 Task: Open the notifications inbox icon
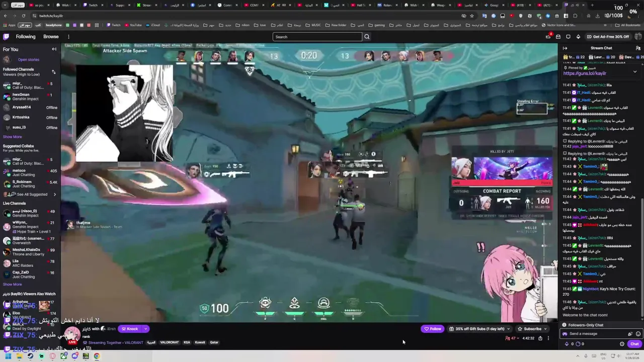[558, 37]
